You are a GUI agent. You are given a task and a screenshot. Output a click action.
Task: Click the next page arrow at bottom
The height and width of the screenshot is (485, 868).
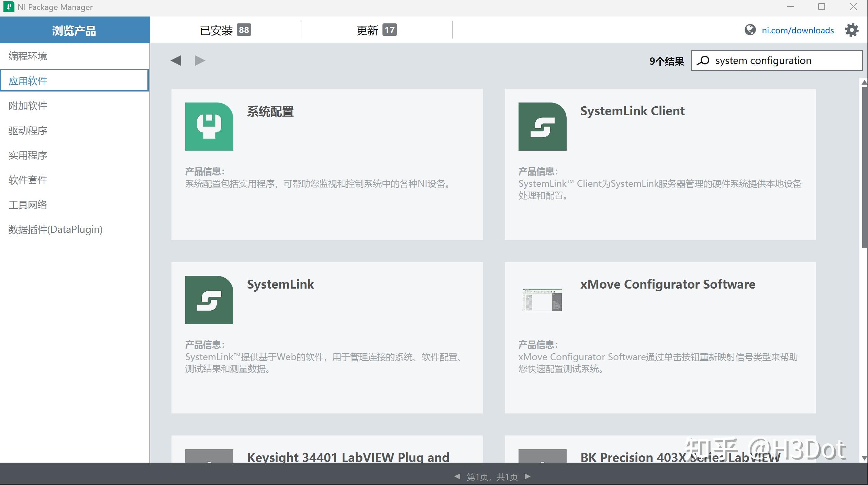pos(528,476)
